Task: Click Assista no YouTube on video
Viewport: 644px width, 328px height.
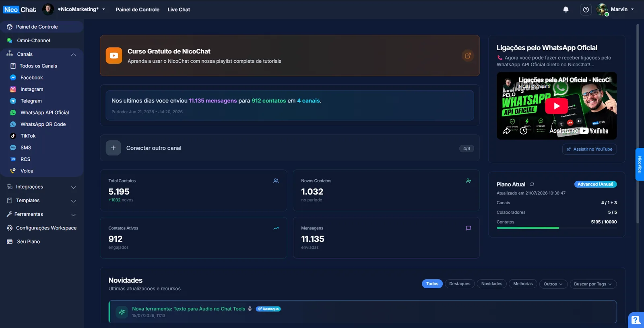Action: [579, 131]
